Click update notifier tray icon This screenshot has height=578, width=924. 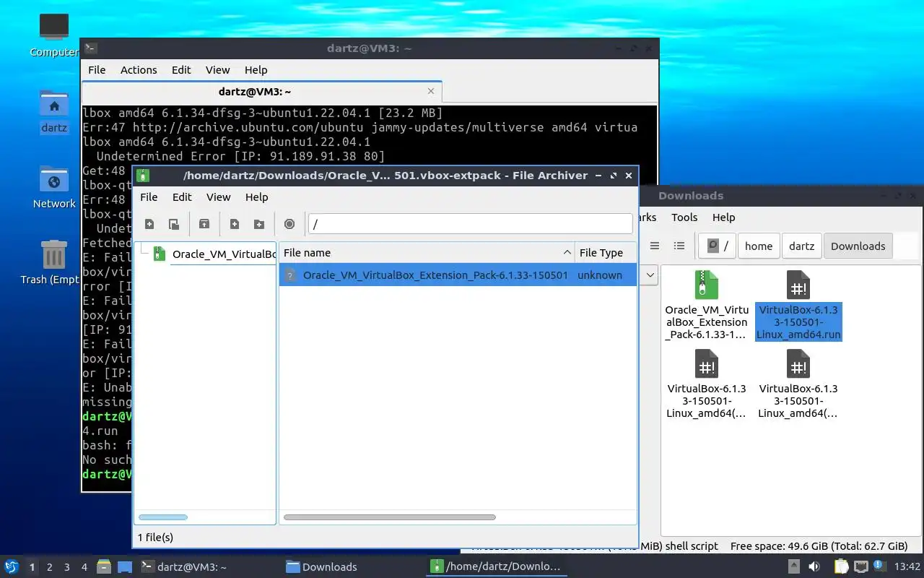pos(879,566)
